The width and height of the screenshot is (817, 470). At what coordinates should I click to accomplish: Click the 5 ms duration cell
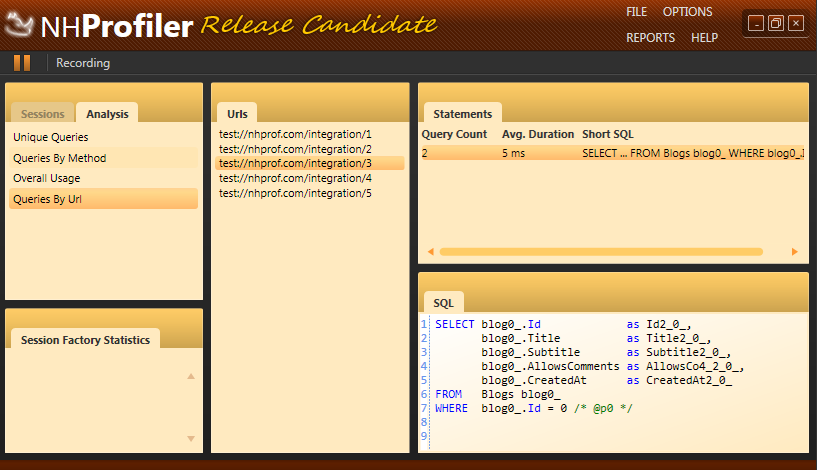[513, 153]
